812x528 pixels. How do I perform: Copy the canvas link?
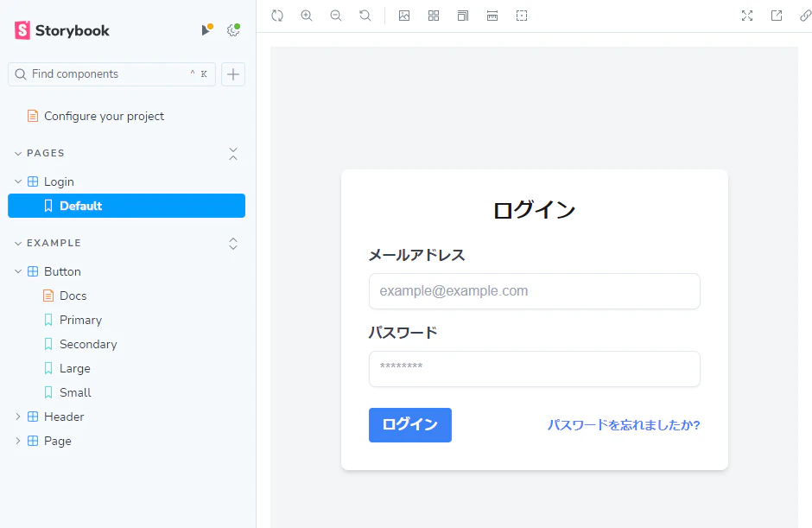pos(805,16)
